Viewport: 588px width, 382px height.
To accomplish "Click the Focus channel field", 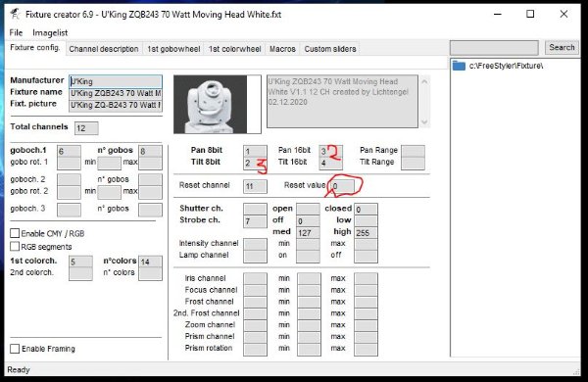I will click(x=255, y=290).
